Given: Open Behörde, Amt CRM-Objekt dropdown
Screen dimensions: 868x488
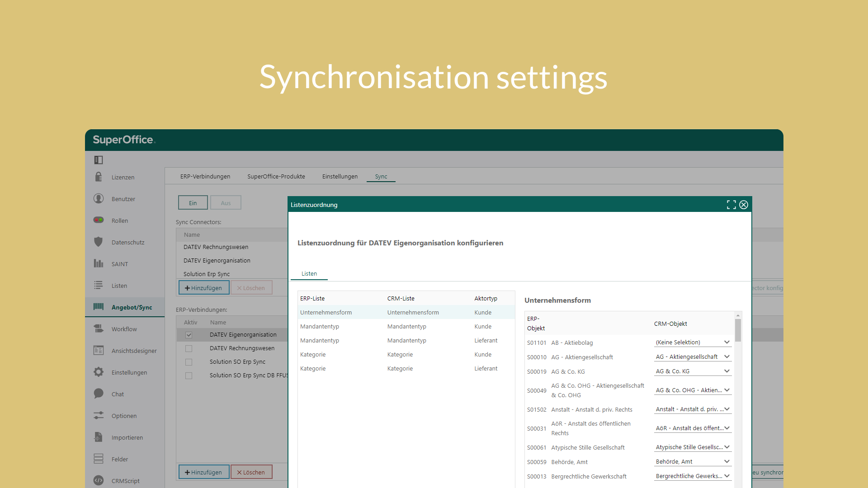Looking at the screenshot, I should [692, 461].
